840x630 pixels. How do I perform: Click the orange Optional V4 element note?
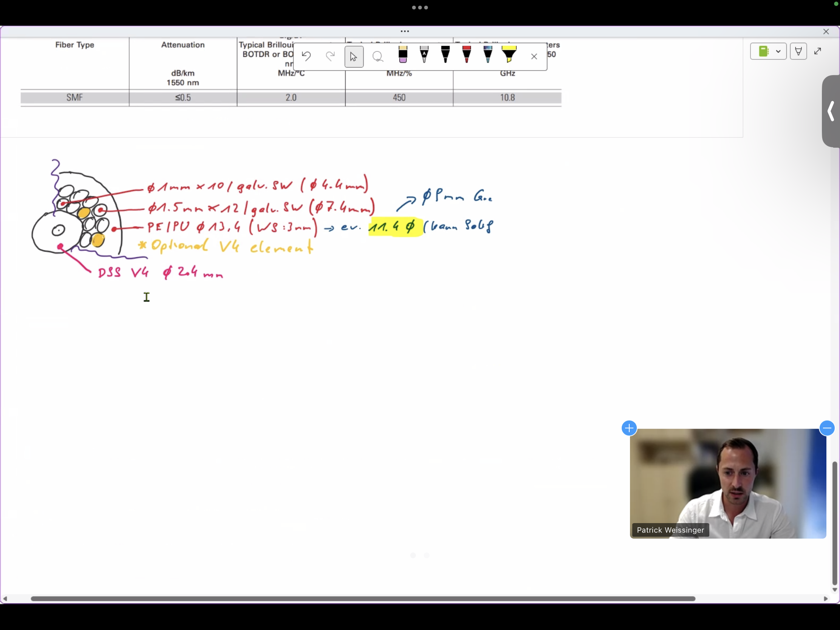(x=226, y=246)
